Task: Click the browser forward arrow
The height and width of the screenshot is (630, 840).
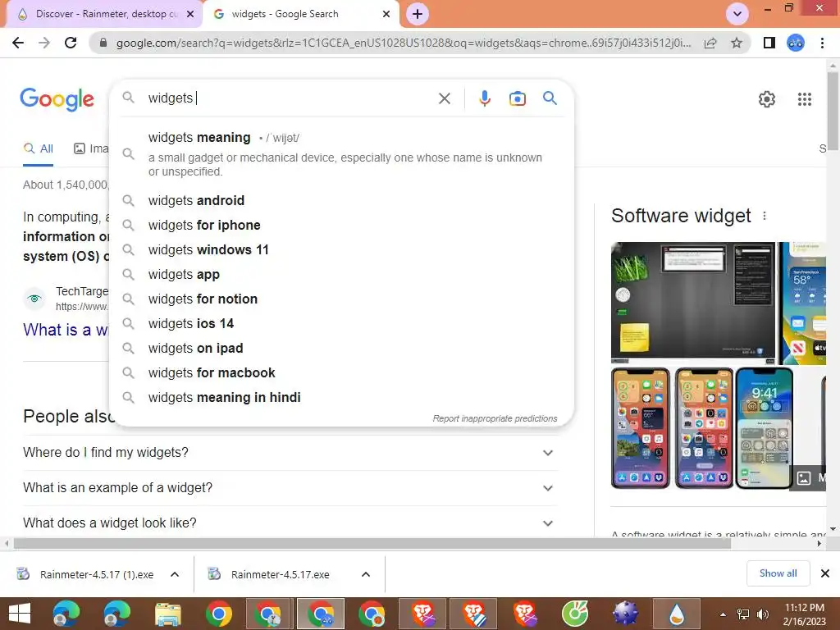Action: tap(44, 43)
